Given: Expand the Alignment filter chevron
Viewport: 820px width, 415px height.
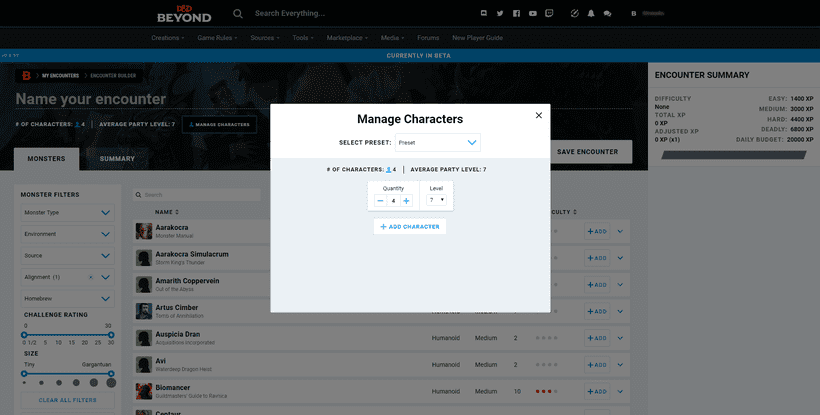Looking at the screenshot, I should 106,277.
